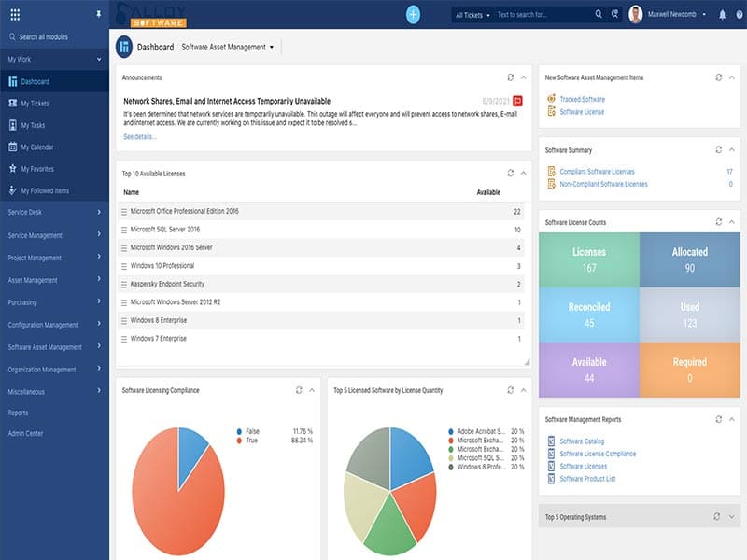Screen dimensions: 747x560
Task: Open the Software Asset Management dashboard dropdown
Action: pos(228,47)
